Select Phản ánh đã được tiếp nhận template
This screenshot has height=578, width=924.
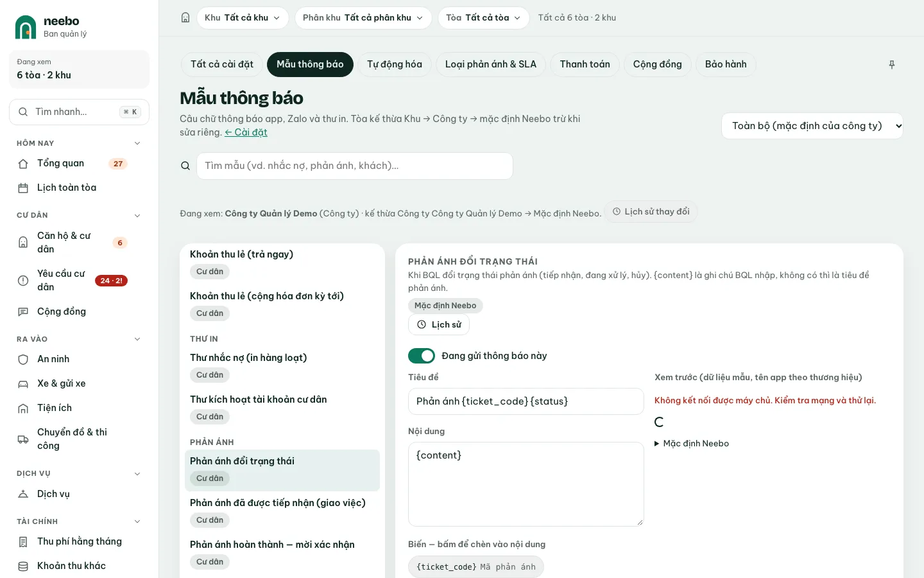(282, 511)
